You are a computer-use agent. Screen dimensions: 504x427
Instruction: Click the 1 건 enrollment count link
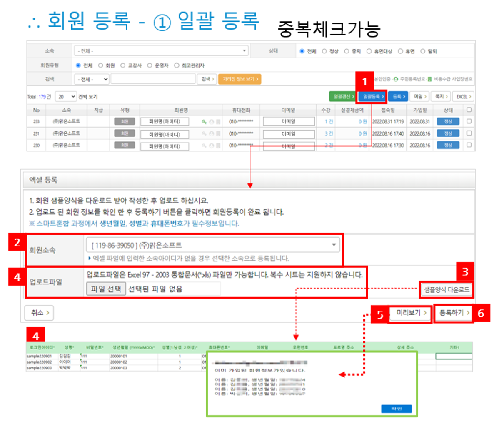tap(329, 121)
